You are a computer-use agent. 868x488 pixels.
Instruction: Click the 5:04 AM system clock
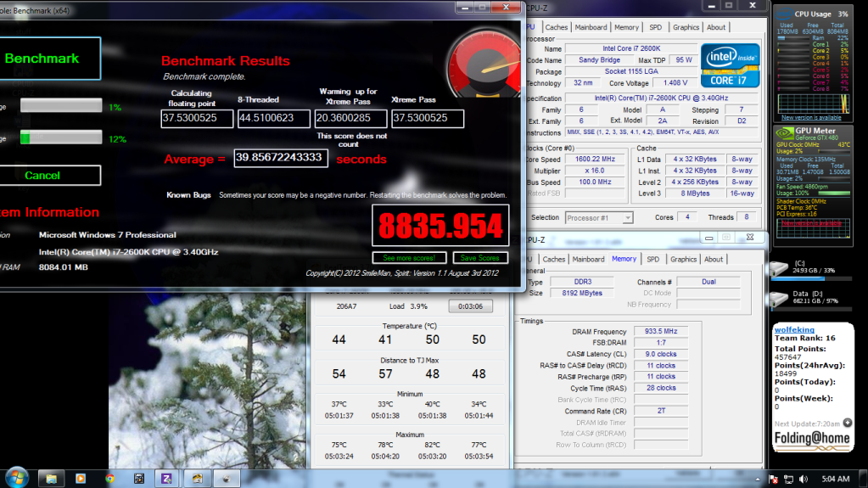[836, 480]
